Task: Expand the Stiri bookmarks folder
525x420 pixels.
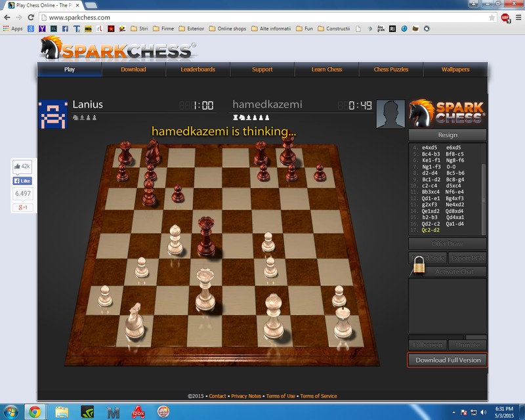Action: tap(139, 29)
